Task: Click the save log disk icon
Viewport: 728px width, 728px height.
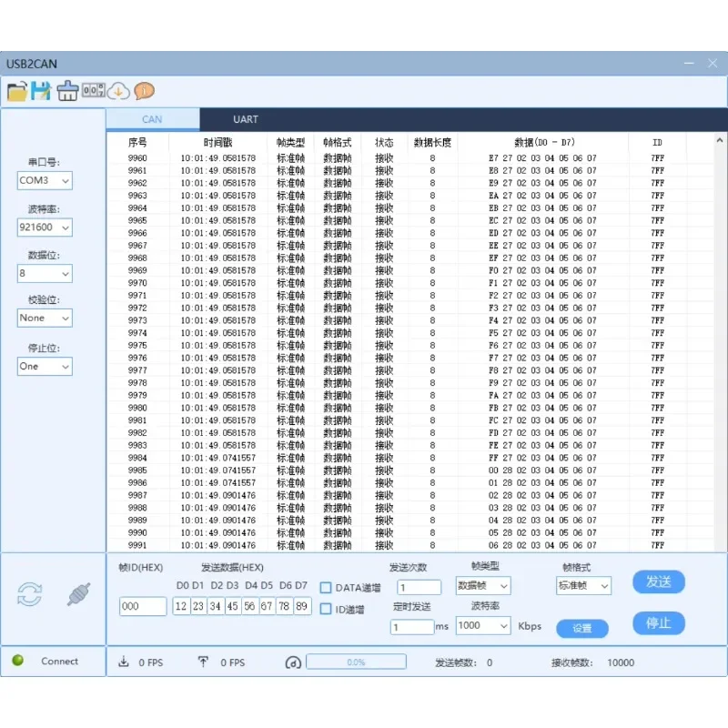Action: (x=41, y=91)
